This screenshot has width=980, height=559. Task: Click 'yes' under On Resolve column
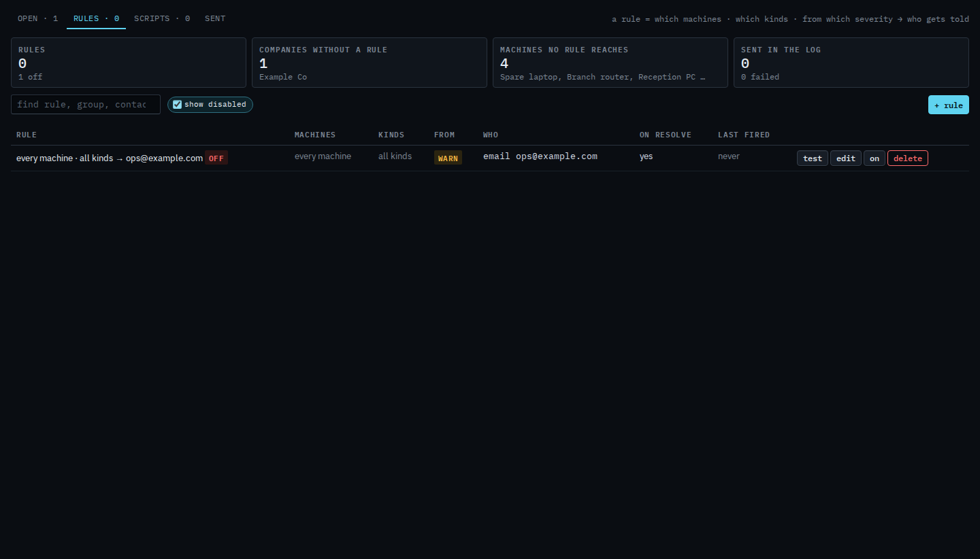(646, 156)
